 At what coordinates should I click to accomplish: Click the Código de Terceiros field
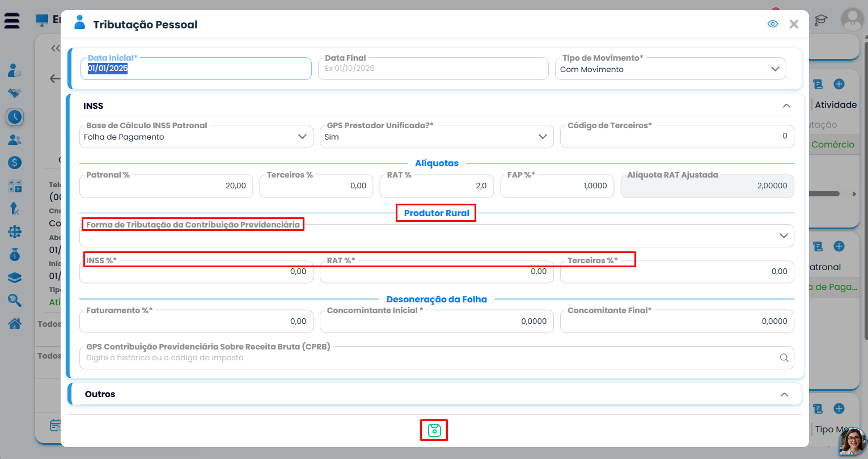coord(677,136)
